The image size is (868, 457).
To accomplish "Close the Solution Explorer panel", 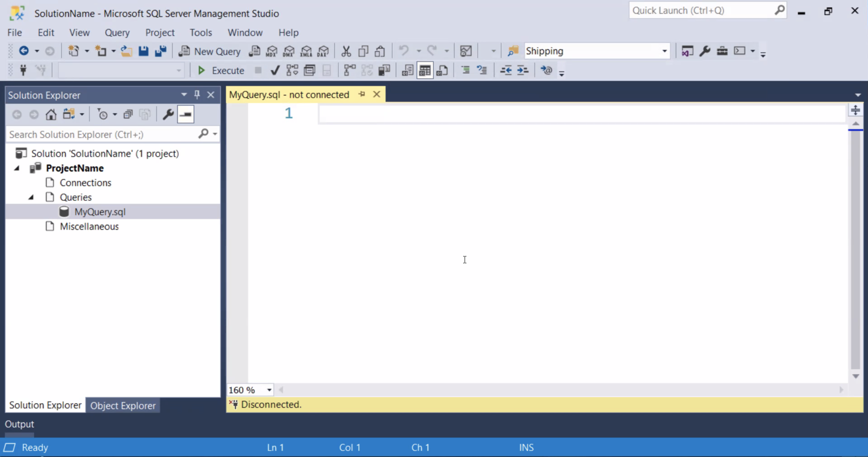I will (x=211, y=95).
